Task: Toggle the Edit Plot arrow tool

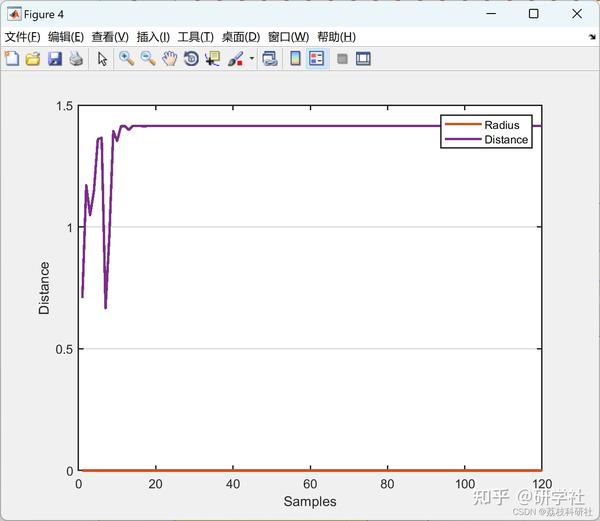Action: [102, 59]
